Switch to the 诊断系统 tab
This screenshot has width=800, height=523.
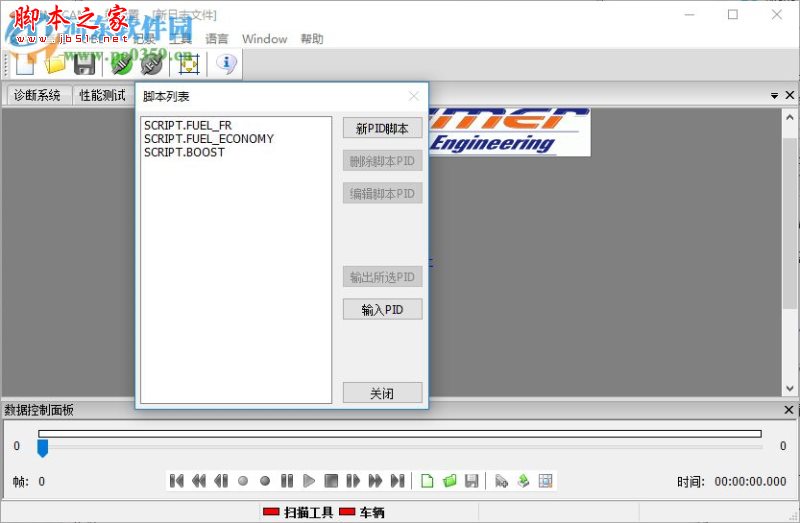[37, 95]
